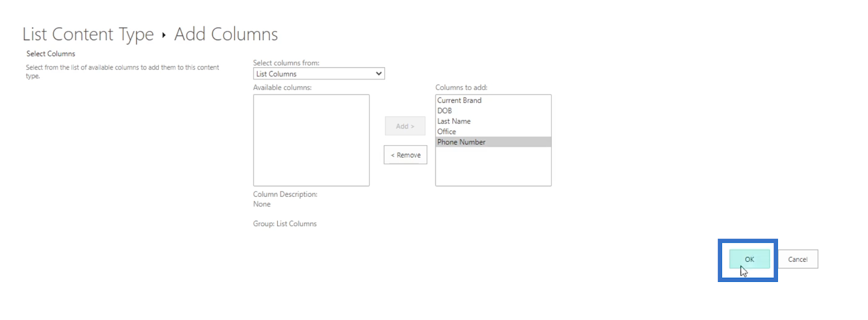Confirm with the OK button
868x320 pixels.
(749, 259)
